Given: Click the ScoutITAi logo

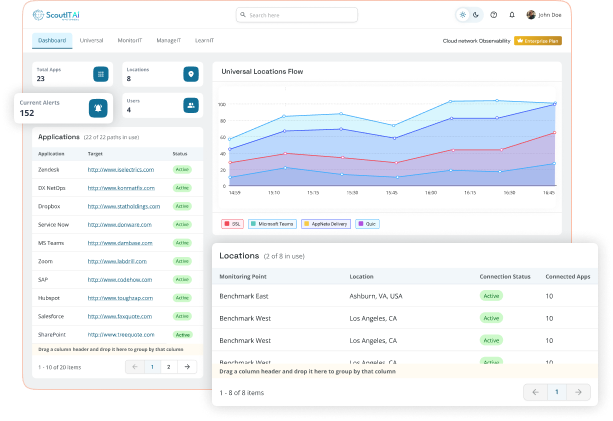Looking at the screenshot, I should coord(58,15).
